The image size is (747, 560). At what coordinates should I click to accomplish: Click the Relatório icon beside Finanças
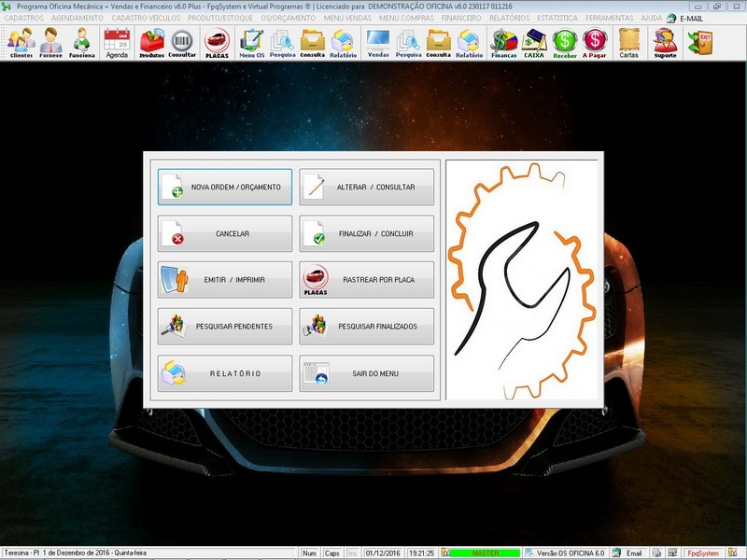[470, 42]
